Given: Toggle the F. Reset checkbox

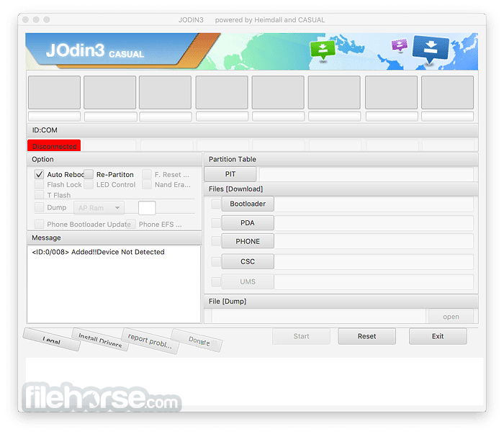Looking at the screenshot, I should coord(147,174).
